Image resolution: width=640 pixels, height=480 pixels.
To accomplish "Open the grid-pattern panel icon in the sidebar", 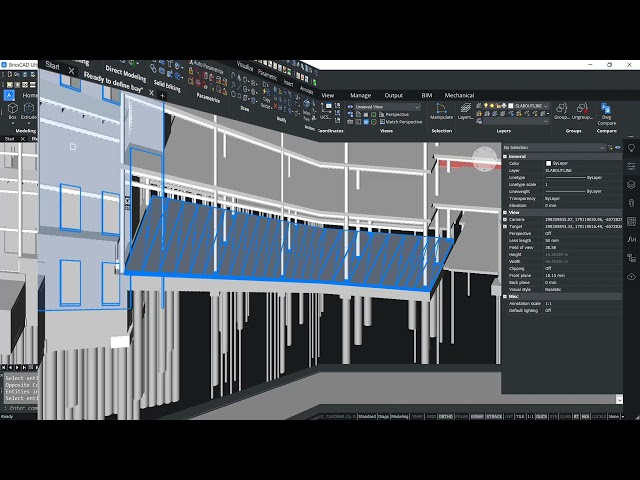I will point(631,221).
